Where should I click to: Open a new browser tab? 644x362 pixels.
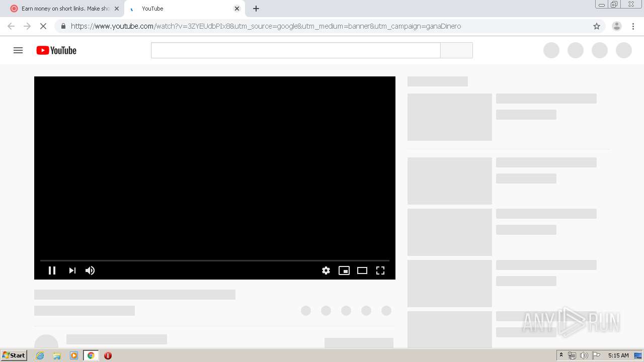pos(256,9)
